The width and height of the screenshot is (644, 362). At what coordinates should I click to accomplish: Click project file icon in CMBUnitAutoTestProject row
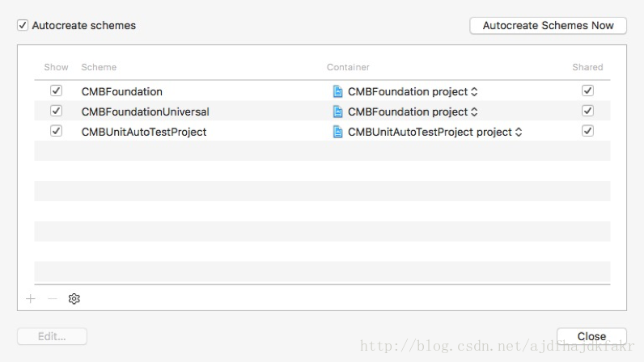337,132
